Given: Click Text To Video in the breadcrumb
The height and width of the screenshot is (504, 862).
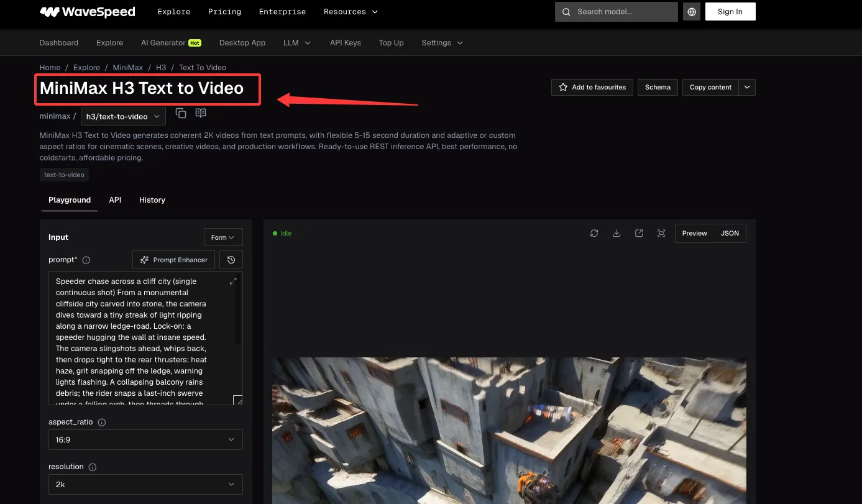Looking at the screenshot, I should pyautogui.click(x=203, y=68).
